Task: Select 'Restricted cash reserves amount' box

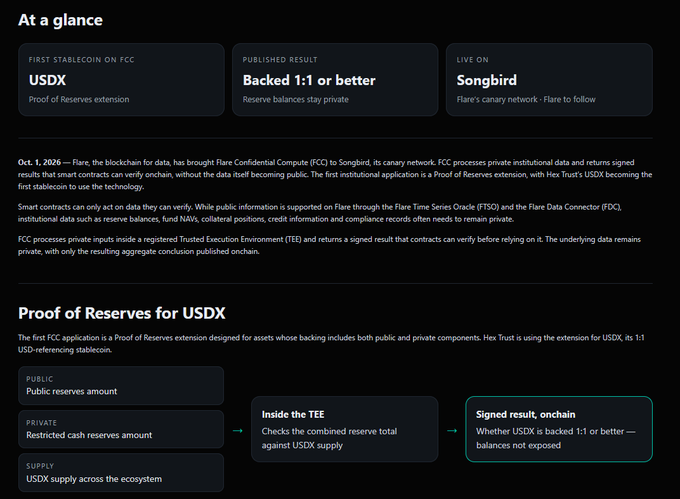Action: [121, 429]
